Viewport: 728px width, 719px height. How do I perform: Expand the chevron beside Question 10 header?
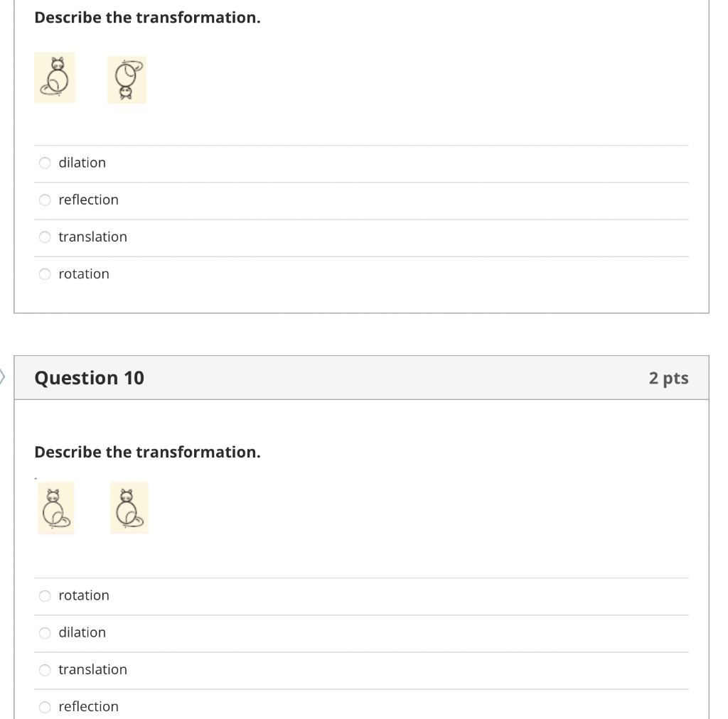[x=3, y=377]
